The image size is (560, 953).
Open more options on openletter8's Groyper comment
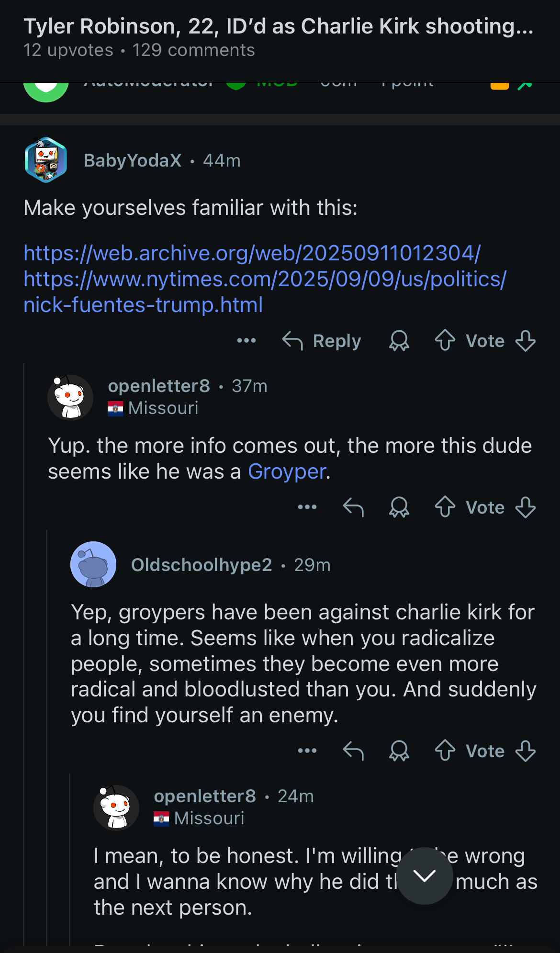point(307,507)
